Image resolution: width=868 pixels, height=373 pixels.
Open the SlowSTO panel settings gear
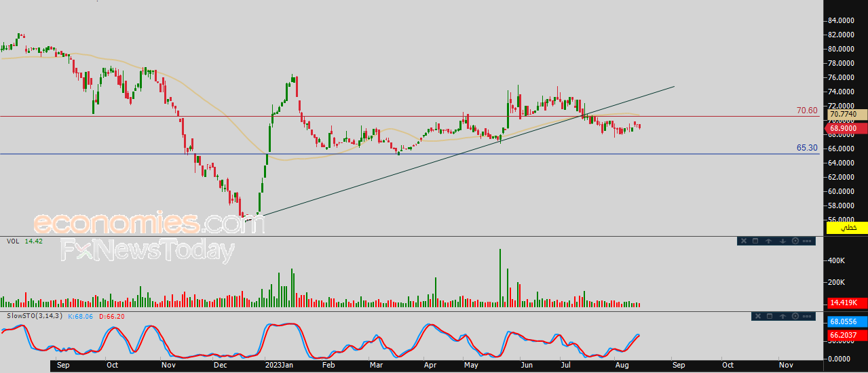[795, 316]
